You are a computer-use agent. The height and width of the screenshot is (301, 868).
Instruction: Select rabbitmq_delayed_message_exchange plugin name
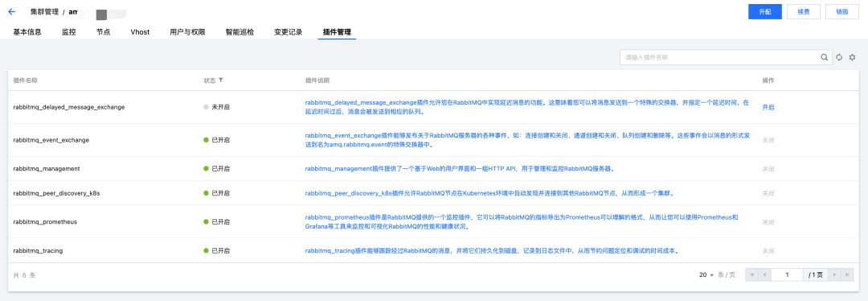click(68, 107)
